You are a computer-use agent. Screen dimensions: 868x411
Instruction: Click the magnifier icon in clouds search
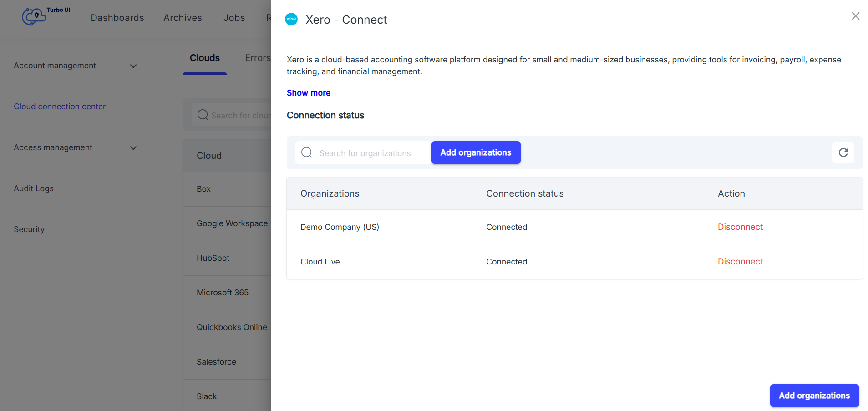(203, 115)
